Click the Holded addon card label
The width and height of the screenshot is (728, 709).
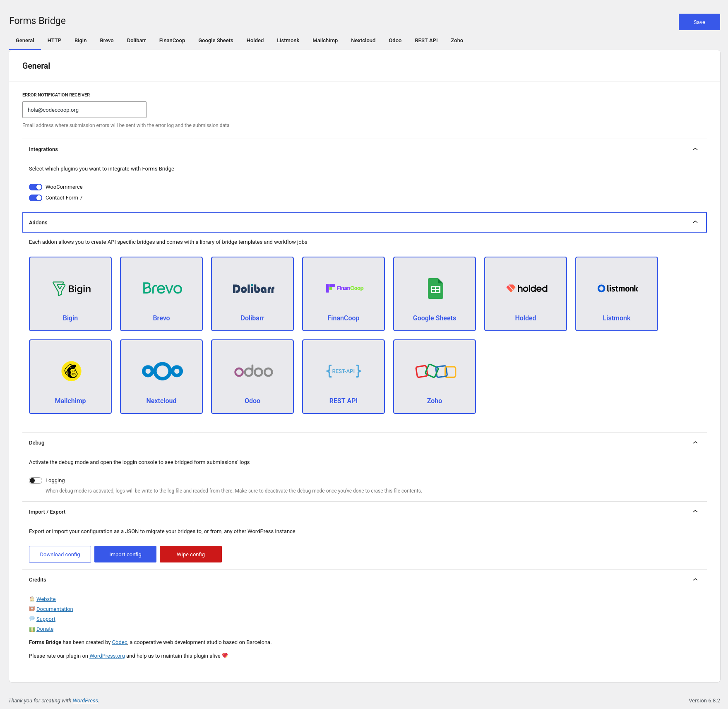tap(526, 318)
